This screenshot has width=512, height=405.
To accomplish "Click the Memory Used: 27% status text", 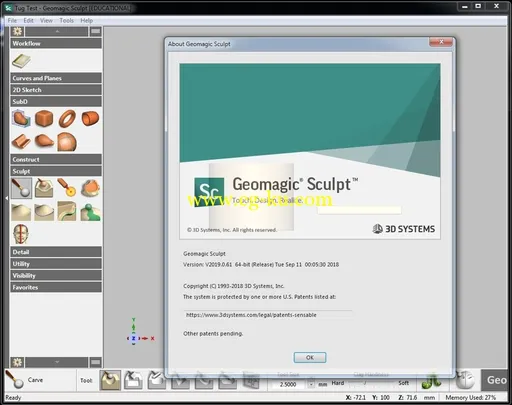I will 471,397.
